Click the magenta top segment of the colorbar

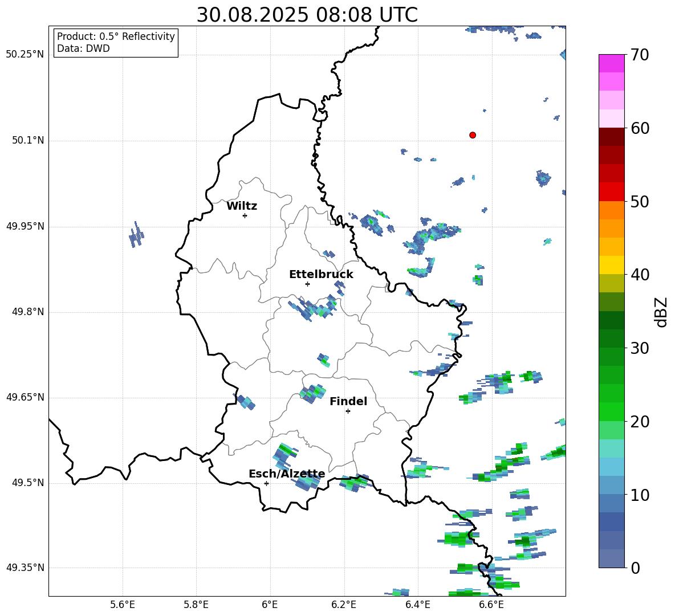[x=611, y=63]
